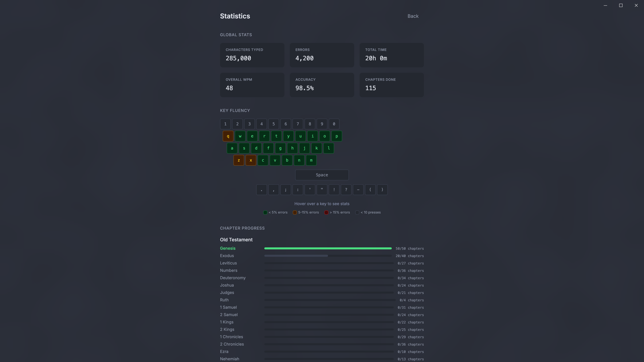Select the Ruth book row
644x362 pixels.
click(x=322, y=300)
